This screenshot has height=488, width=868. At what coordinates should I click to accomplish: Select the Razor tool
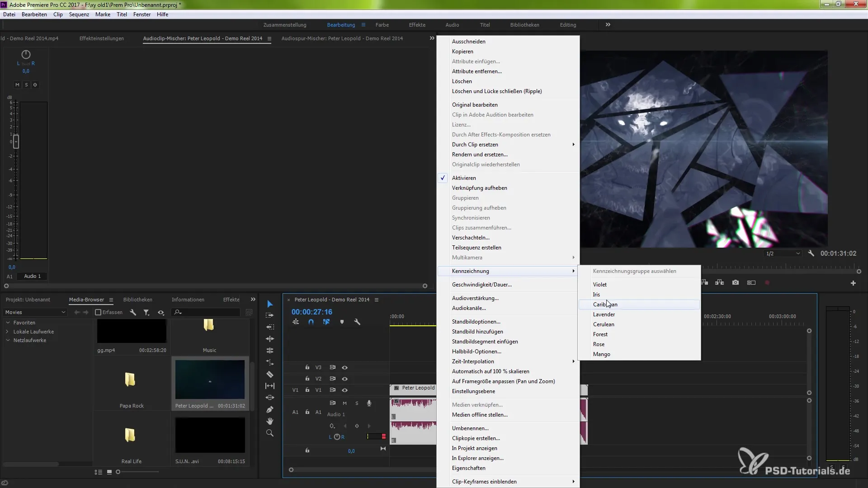click(x=270, y=374)
